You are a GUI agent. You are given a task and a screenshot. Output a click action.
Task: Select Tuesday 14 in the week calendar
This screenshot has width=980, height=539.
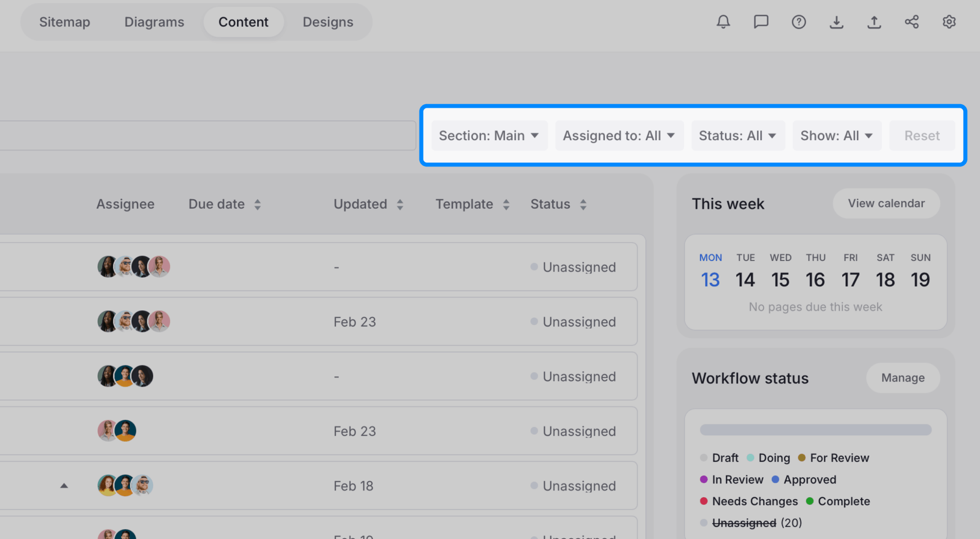point(745,271)
